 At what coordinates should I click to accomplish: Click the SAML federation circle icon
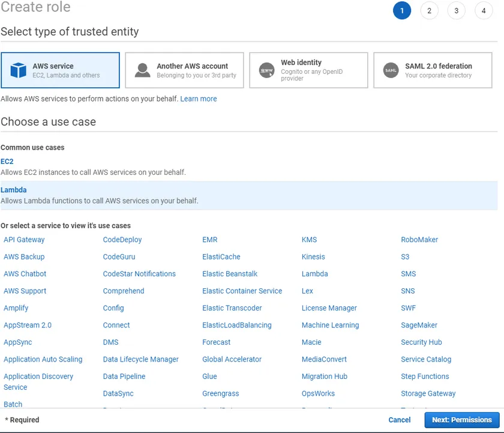(x=391, y=70)
